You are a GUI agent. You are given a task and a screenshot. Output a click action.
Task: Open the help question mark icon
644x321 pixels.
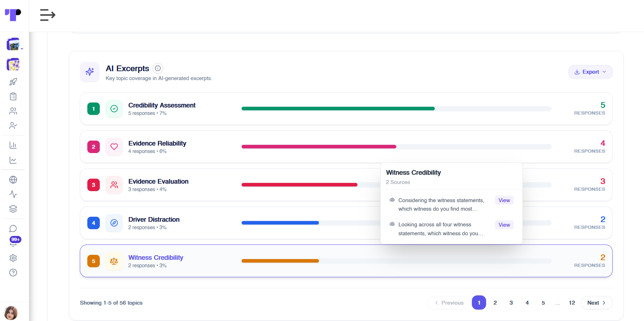(x=13, y=273)
